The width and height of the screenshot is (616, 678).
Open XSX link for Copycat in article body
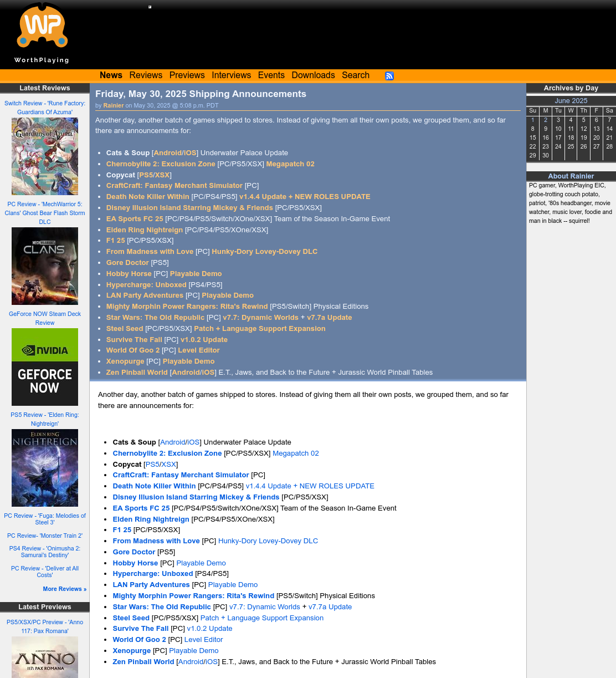(x=169, y=465)
